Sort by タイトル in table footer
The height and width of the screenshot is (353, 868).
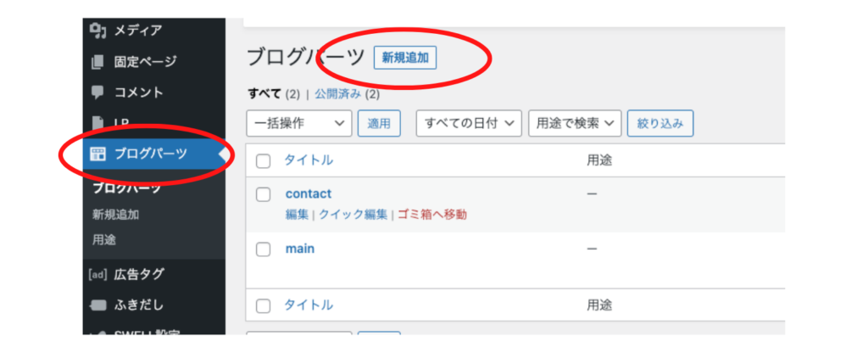pos(309,305)
